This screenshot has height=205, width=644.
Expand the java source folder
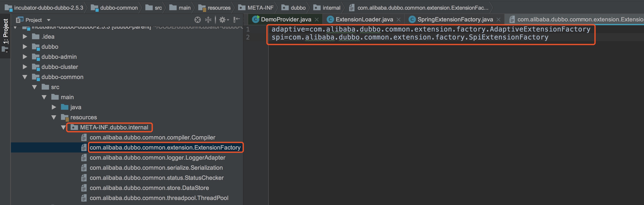coord(54,107)
